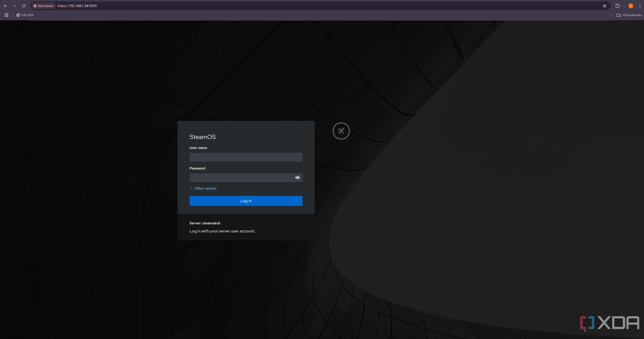The width and height of the screenshot is (644, 339).
Task: Click the 'Server: steamdeck' text
Action: [205, 223]
